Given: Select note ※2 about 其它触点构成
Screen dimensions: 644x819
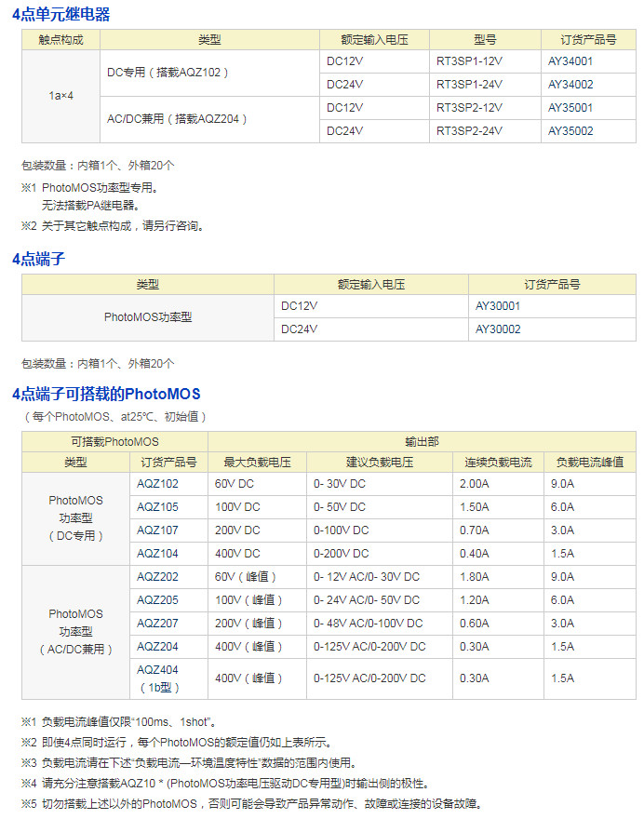Looking at the screenshot, I should click(x=113, y=225).
